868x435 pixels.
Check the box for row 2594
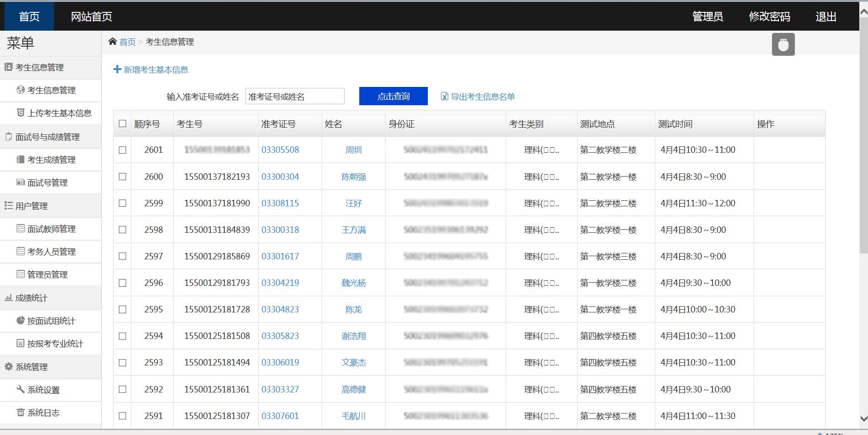pyautogui.click(x=122, y=336)
